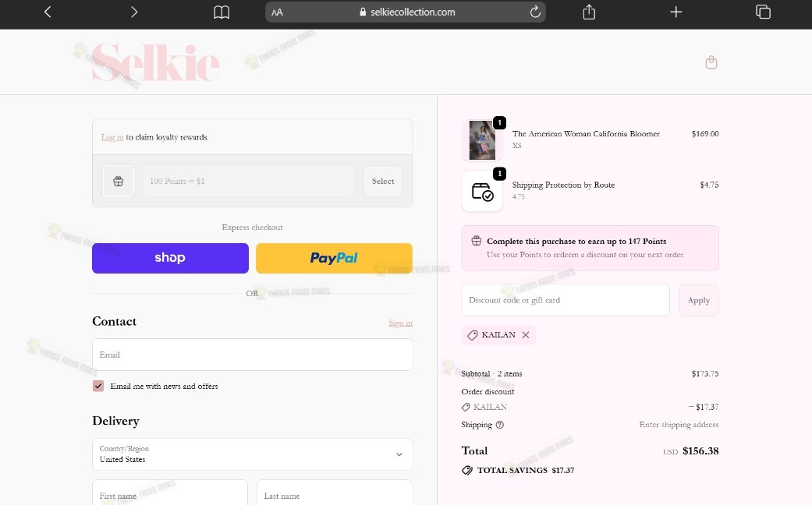Click the Total Savings tag icon
Screen dimensions: 812x505
(467, 471)
